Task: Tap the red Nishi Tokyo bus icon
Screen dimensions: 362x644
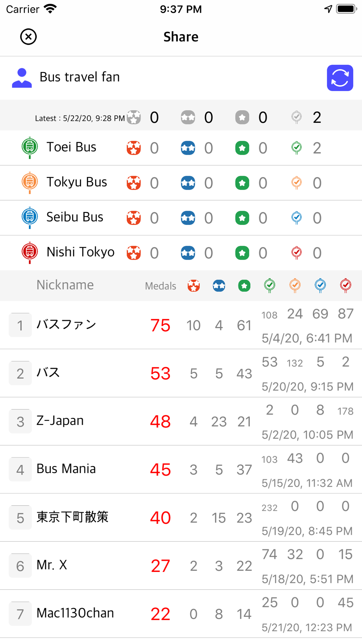Action: coord(30,252)
